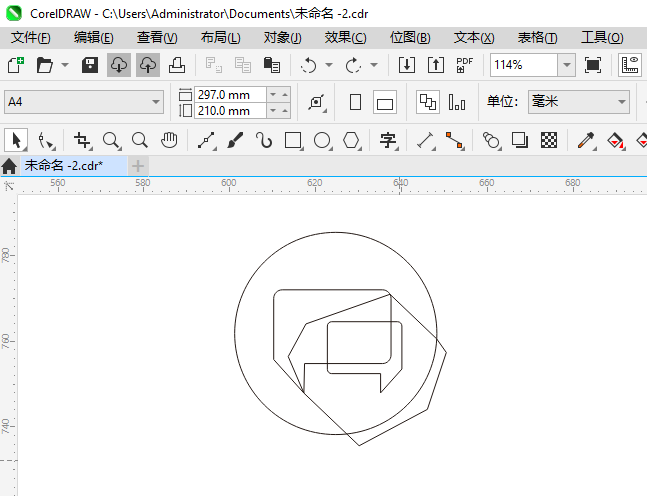
Task: Select the Pan hand tool
Action: click(169, 140)
